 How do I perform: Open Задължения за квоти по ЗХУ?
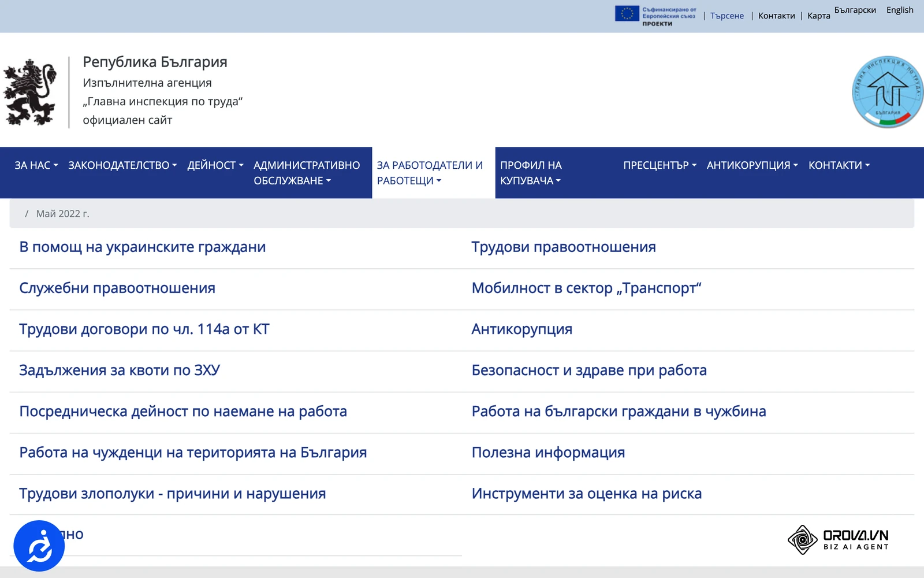[120, 370]
